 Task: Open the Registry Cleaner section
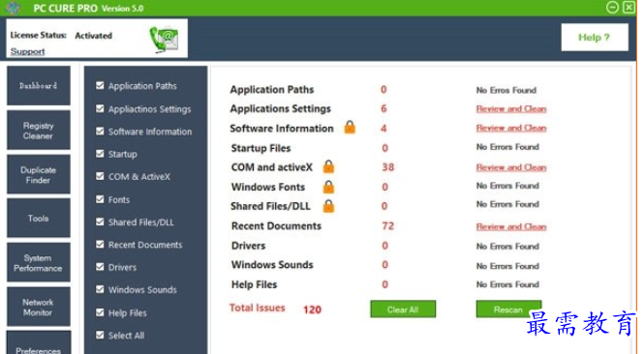[x=38, y=131]
